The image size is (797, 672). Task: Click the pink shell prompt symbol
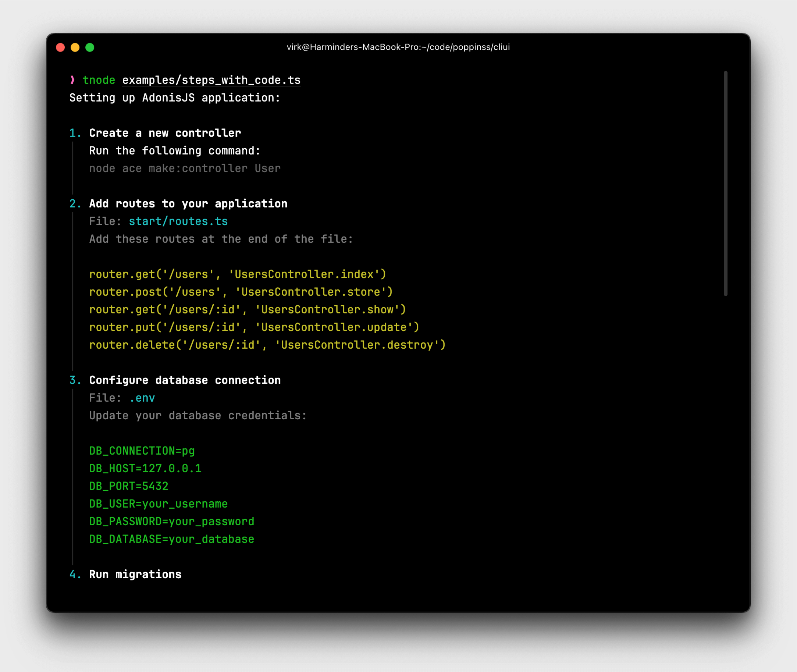(72, 79)
